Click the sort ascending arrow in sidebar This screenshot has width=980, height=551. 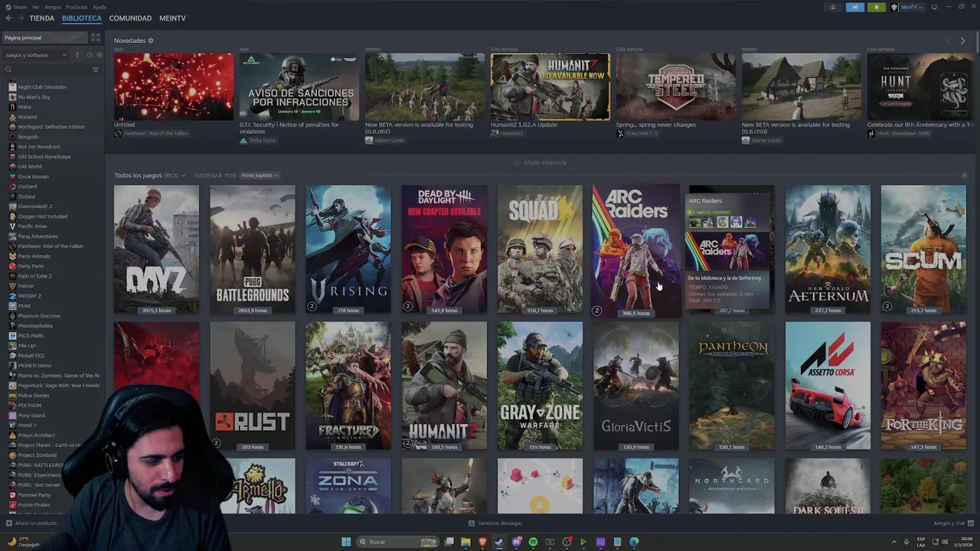(x=77, y=55)
